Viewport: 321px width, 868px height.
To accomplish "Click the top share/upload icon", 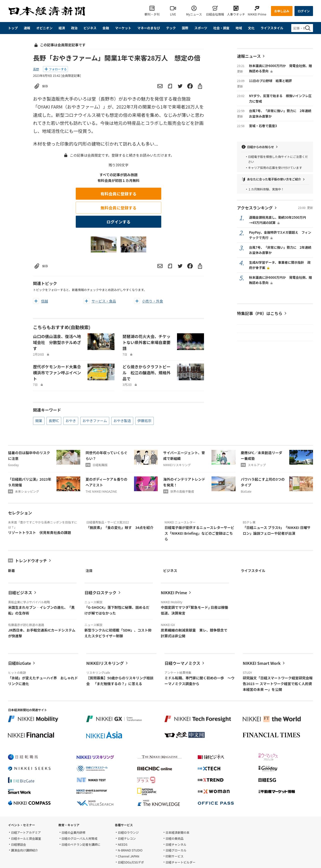I will [200, 86].
